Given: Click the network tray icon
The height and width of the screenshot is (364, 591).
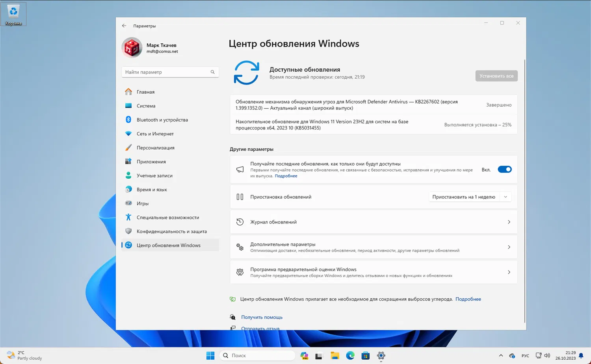Looking at the screenshot, I should pyautogui.click(x=539, y=355).
